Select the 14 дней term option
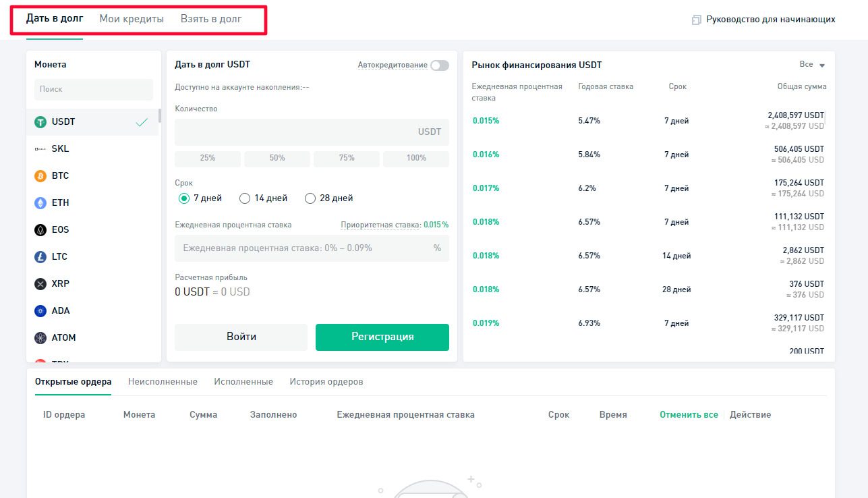The width and height of the screenshot is (868, 498). point(245,198)
